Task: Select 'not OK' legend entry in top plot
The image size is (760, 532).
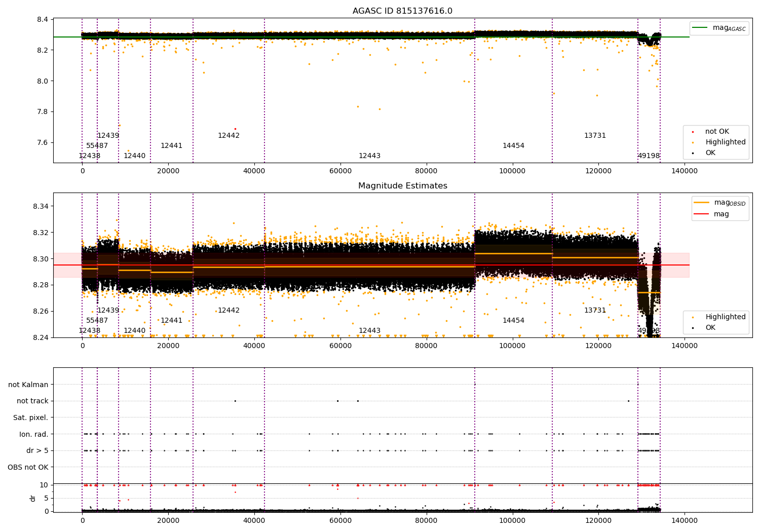Action: click(x=717, y=132)
